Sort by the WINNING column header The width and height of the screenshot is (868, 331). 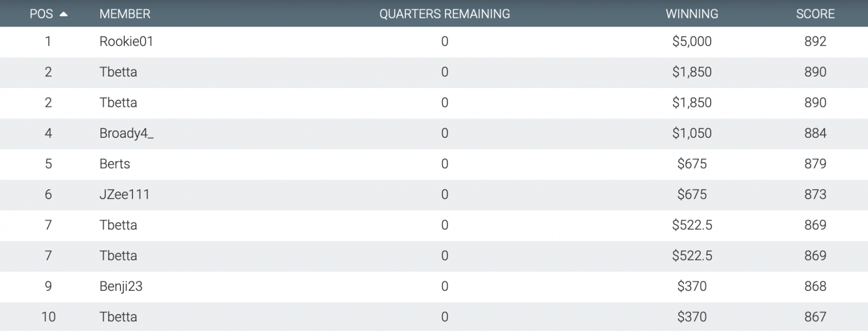pos(692,14)
